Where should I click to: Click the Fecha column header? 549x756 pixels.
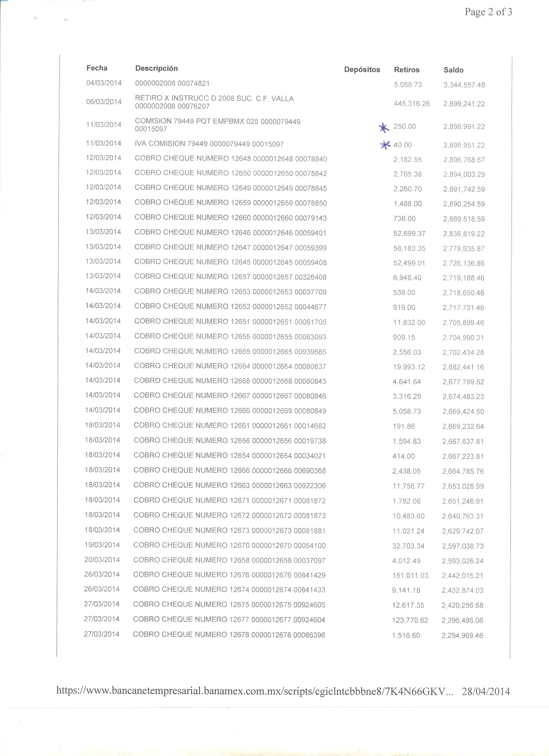(x=97, y=68)
